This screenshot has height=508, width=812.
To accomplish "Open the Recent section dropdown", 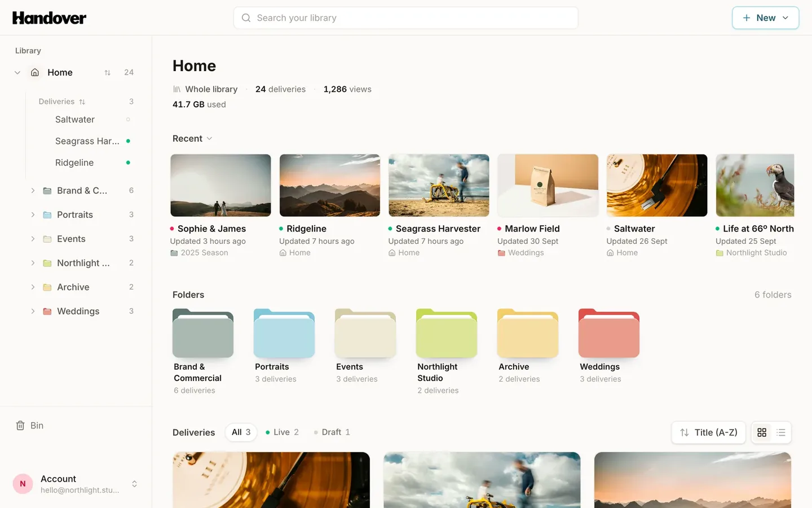I will (x=192, y=138).
